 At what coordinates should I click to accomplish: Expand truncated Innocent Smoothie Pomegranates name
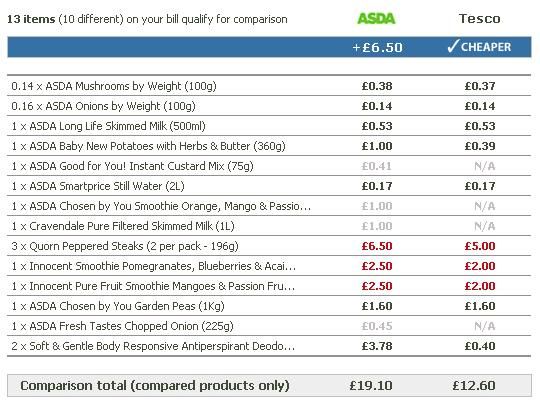(154, 266)
